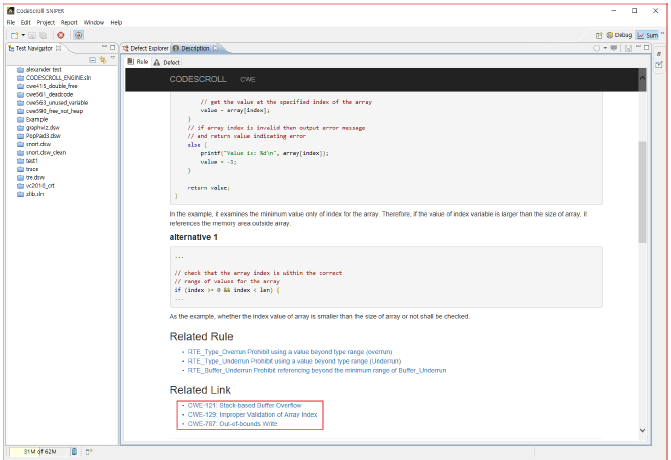Click the Save toolbar icon
Viewport: 671px width, 460px height.
(32, 36)
